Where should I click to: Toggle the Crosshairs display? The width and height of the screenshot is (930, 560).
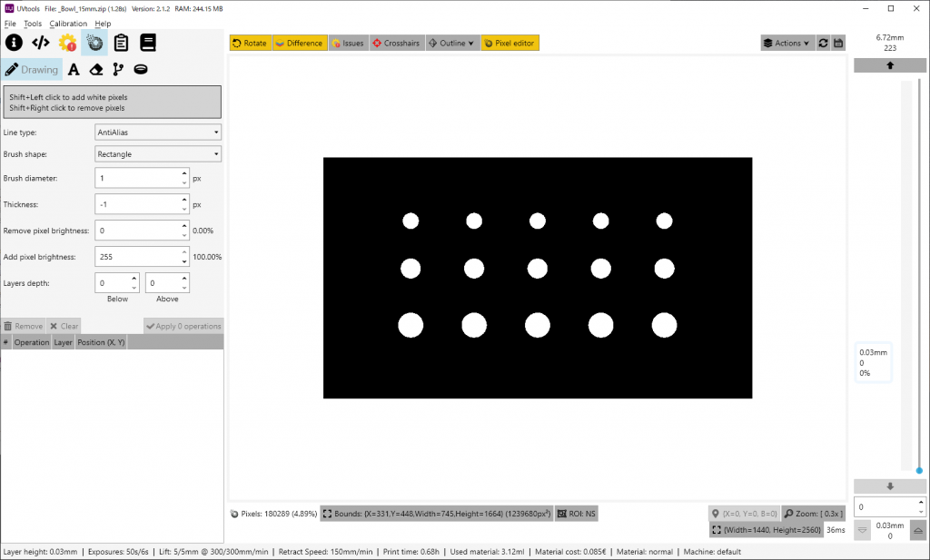[395, 43]
